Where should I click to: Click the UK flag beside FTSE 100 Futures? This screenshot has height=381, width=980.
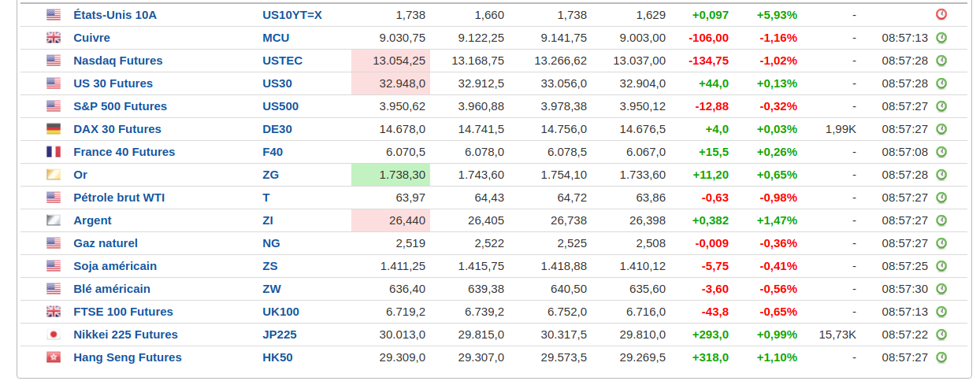coord(54,312)
